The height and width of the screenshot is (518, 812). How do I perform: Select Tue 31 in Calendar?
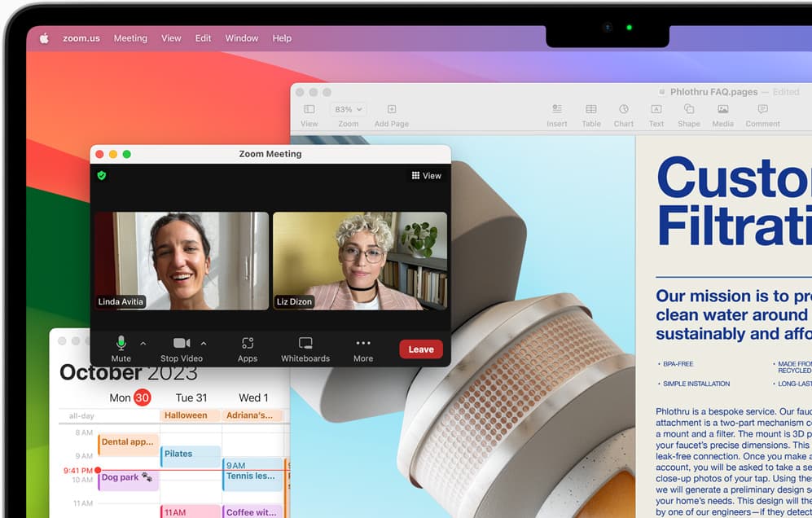[191, 397]
